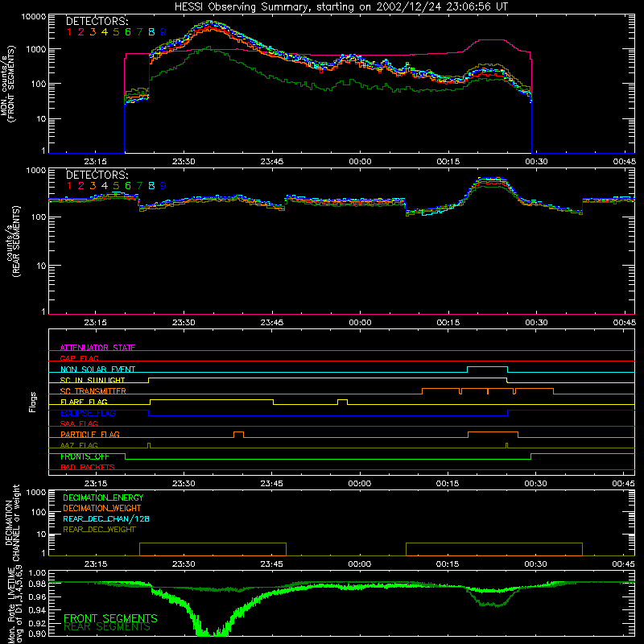
Task: Click the HESSI Observing Summary title
Action: [341, 6]
